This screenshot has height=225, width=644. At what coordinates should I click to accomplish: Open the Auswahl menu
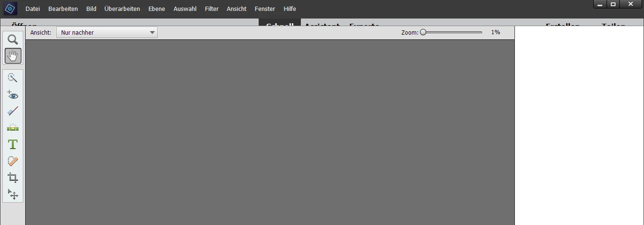click(x=185, y=9)
